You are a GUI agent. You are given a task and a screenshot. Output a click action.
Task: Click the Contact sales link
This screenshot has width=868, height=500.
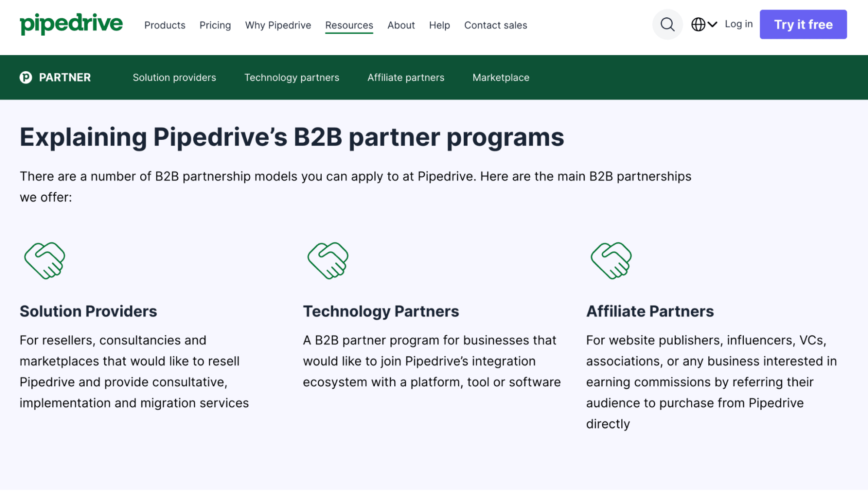click(495, 25)
